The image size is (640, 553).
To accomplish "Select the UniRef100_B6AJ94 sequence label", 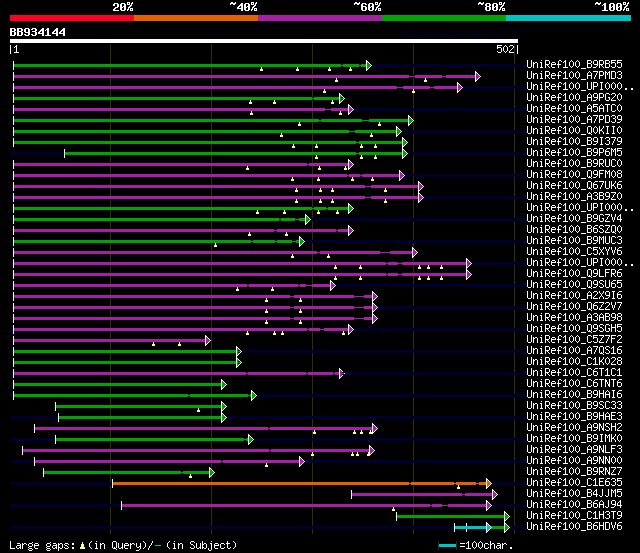I will tap(574, 504).
